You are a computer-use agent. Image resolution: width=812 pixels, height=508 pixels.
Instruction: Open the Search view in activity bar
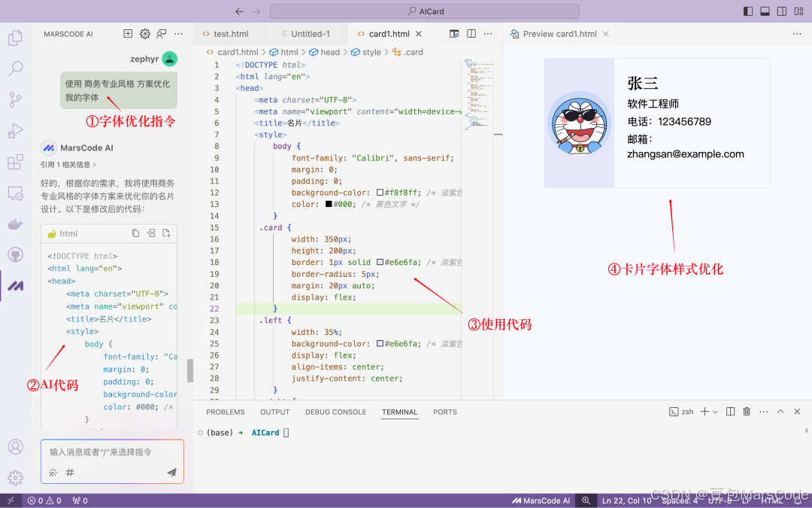pos(15,68)
